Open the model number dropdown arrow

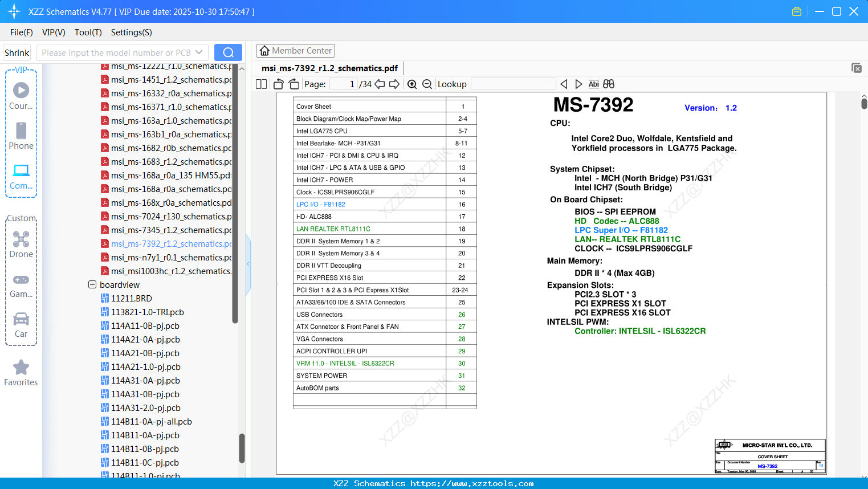coord(199,52)
